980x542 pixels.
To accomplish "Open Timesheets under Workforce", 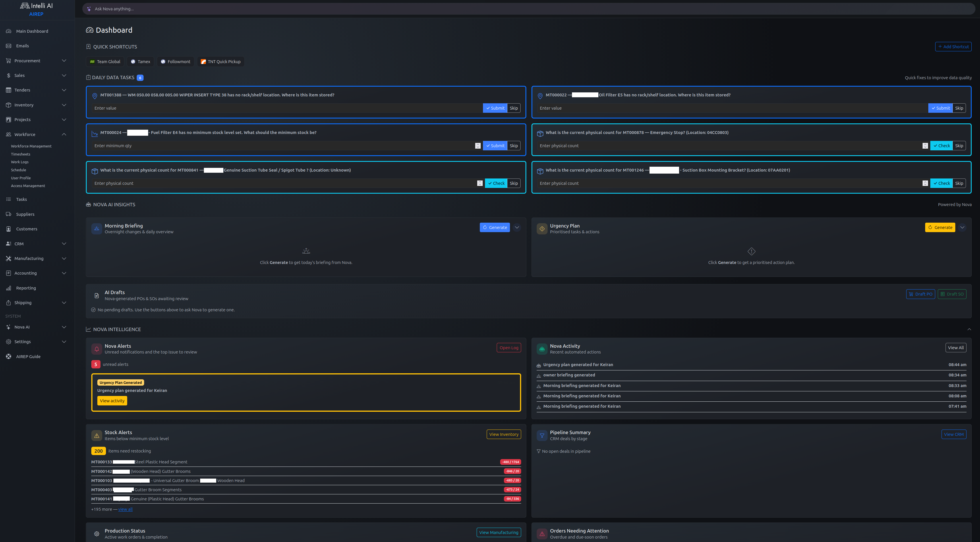I will coord(21,154).
